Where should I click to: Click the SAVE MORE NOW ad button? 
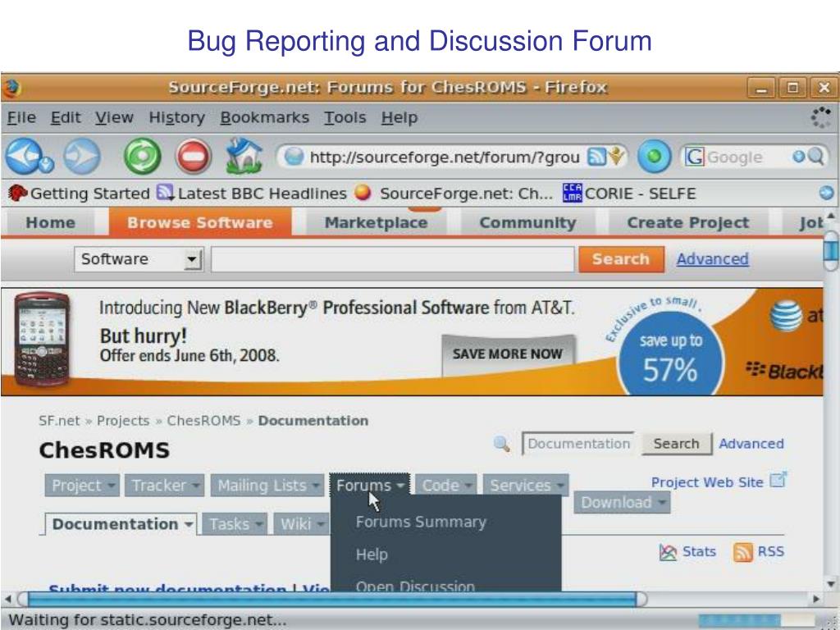tap(508, 354)
